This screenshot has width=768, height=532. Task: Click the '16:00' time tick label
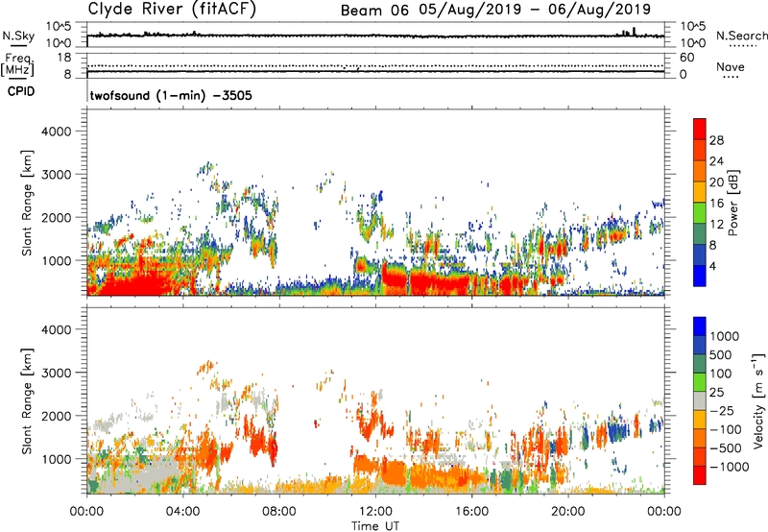(471, 512)
